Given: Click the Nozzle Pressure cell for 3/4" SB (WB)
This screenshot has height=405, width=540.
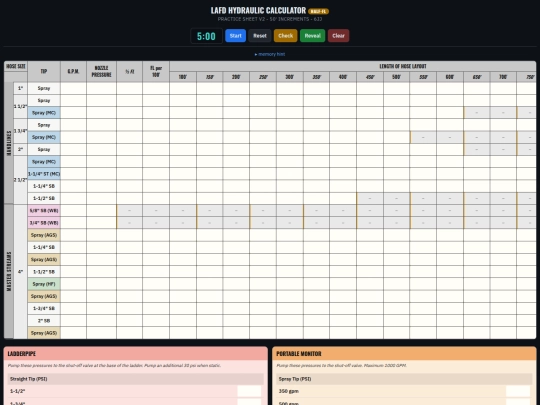Looking at the screenshot, I should tap(102, 223).
